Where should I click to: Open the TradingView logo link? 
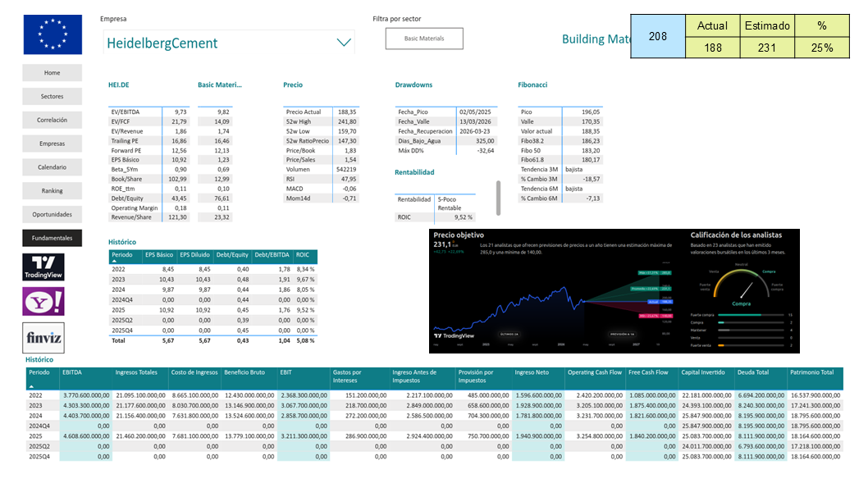(x=43, y=267)
